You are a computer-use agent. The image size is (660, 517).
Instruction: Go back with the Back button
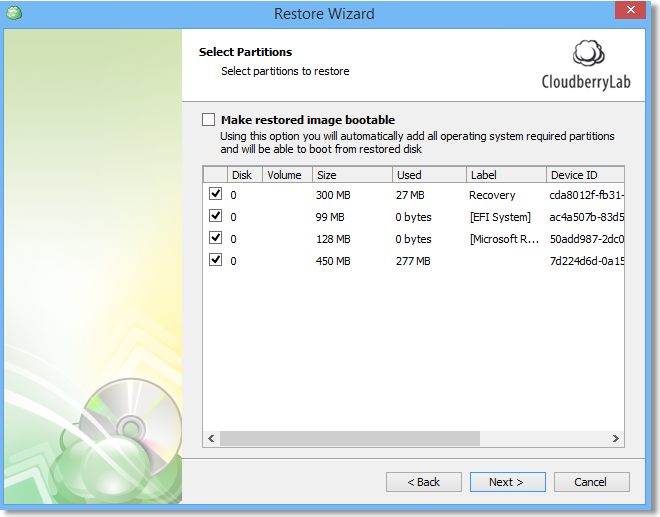(x=424, y=482)
